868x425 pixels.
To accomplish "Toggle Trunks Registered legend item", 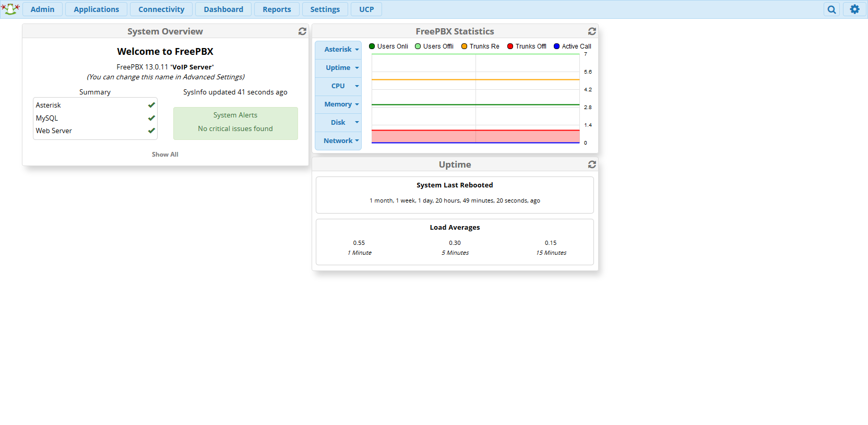I will [x=480, y=46].
